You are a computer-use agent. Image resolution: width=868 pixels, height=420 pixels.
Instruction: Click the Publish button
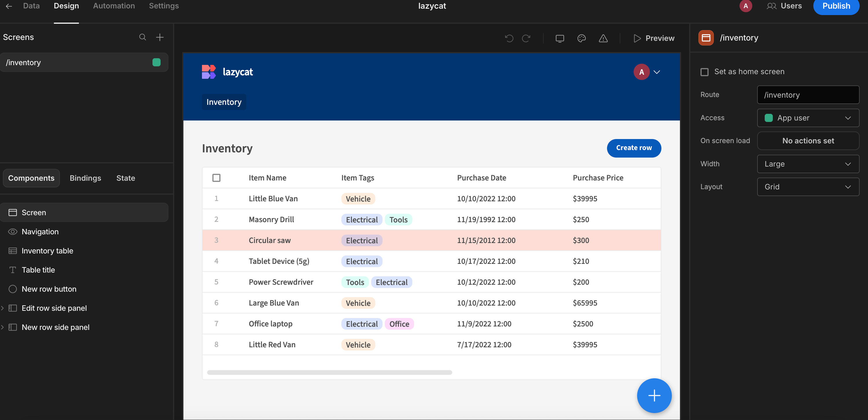tap(836, 6)
